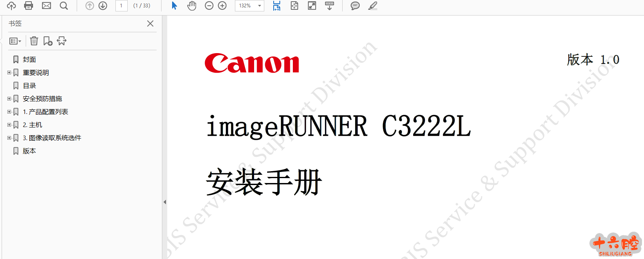Select the Hand pan tool
Screen dimensions: 644x259
coord(192,6)
